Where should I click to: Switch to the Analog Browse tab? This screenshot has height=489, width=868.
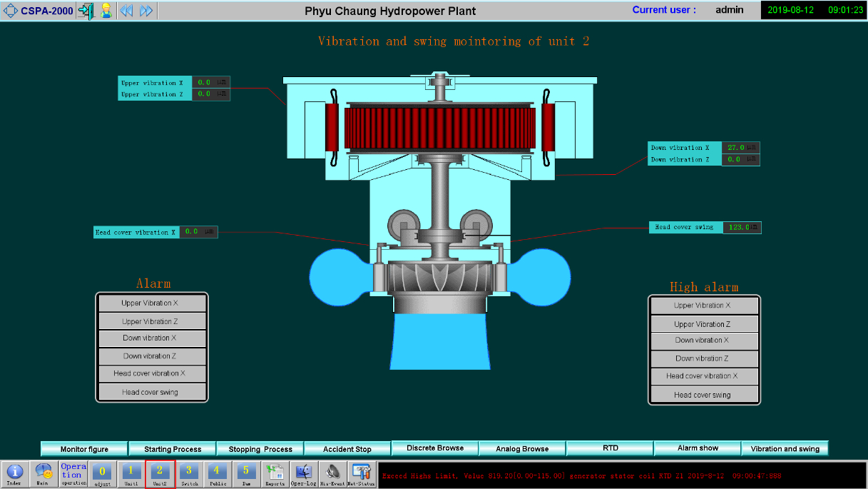tap(522, 449)
